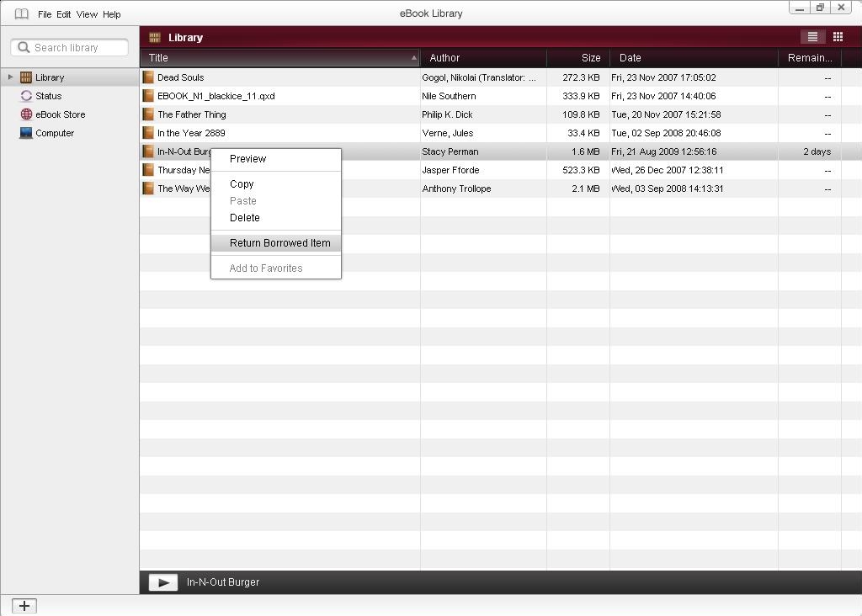This screenshot has width=862, height=616.
Task: Click the open book app icon
Action: coord(21,13)
